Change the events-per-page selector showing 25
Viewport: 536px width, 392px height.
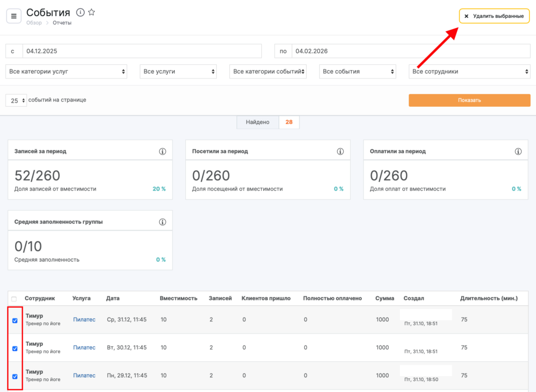pyautogui.click(x=16, y=100)
